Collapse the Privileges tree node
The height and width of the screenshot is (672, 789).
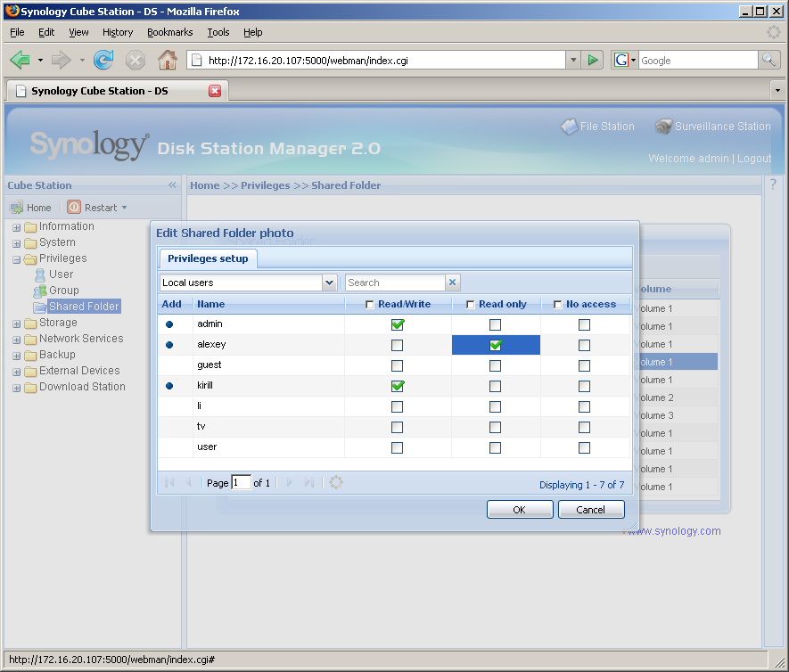pyautogui.click(x=17, y=260)
